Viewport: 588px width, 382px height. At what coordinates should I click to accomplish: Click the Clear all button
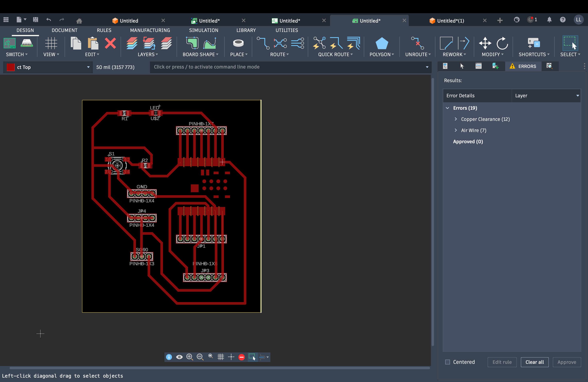534,362
